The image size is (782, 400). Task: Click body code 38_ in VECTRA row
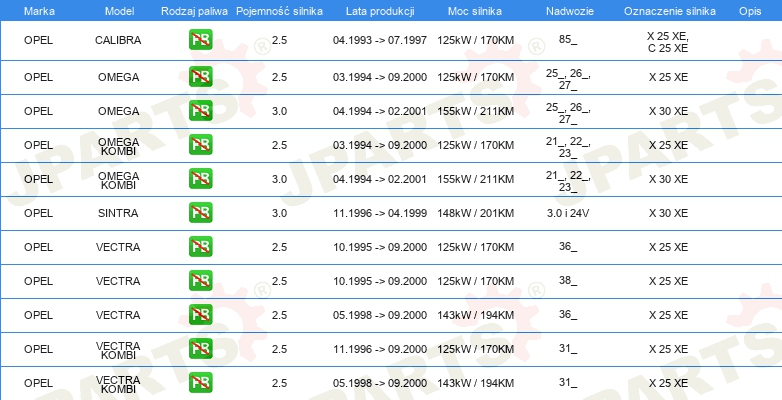[x=568, y=280]
